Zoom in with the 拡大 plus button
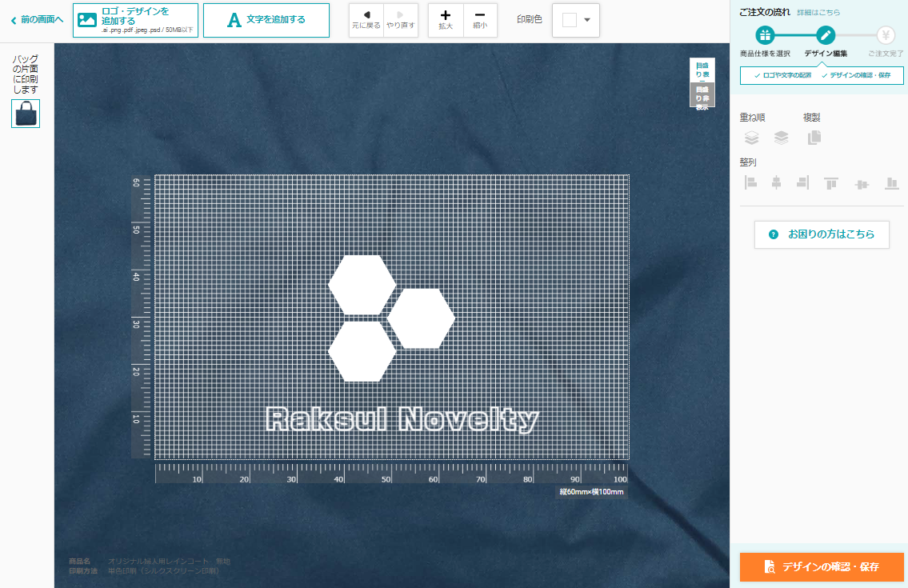 [446, 20]
